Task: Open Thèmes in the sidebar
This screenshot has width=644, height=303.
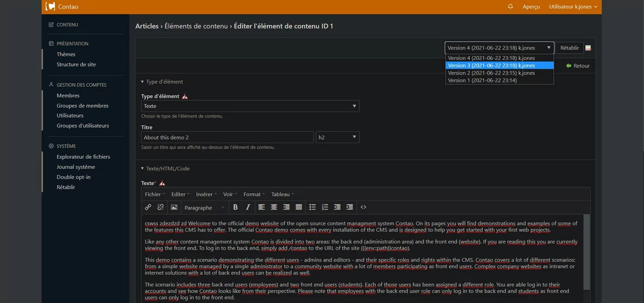Action: coord(66,54)
